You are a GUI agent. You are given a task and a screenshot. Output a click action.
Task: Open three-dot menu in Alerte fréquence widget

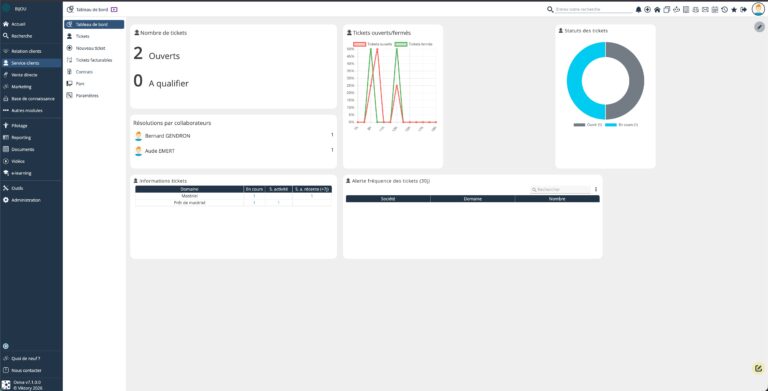click(x=596, y=189)
